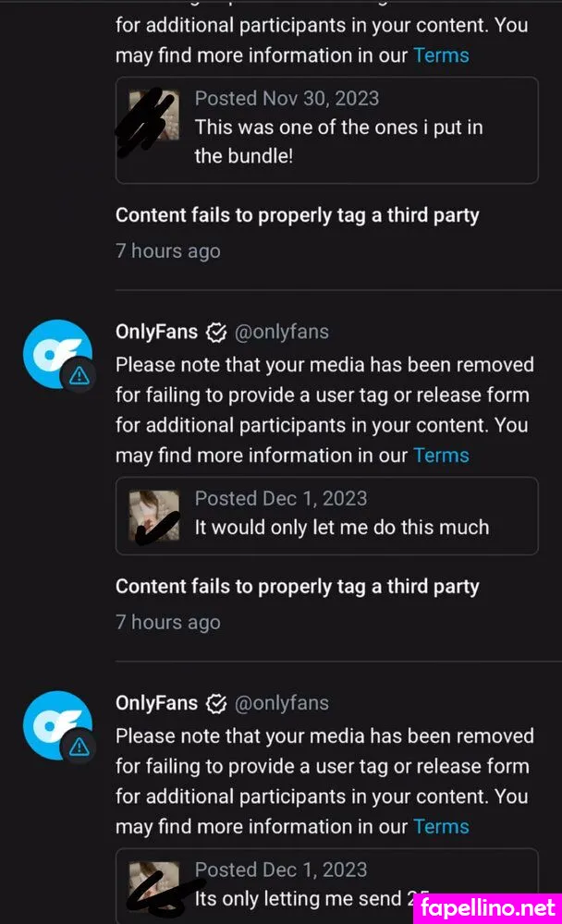Open the thumbnail of the Nov 30, 2023 post
This screenshot has height=924, width=562.
[x=154, y=115]
